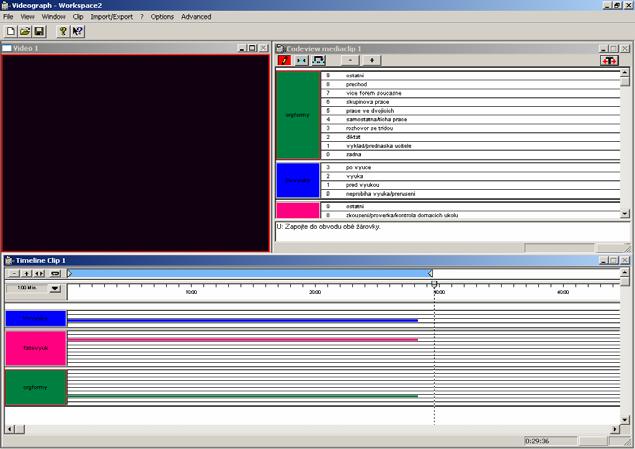Viewport: 635px width, 449px height.
Task: Select code 'rozhovor se tridou'
Action: point(471,128)
